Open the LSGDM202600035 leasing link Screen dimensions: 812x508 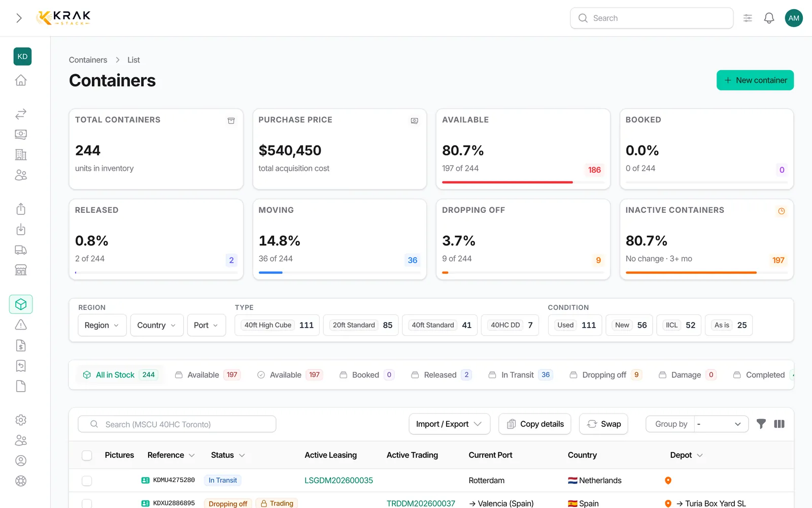coord(339,481)
